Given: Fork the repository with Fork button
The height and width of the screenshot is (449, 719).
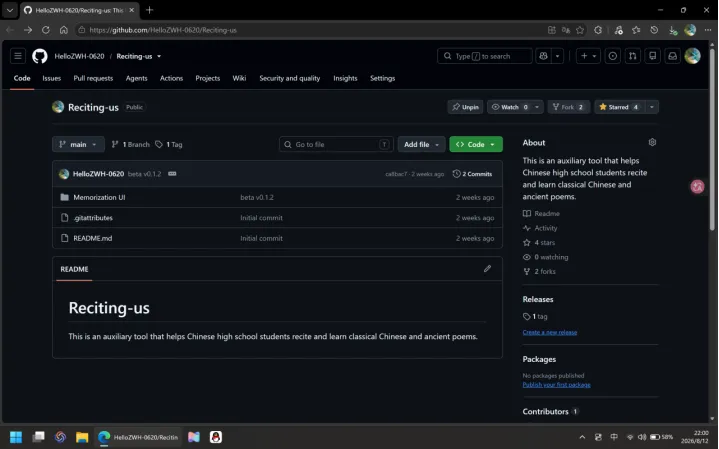Looking at the screenshot, I should [568, 107].
